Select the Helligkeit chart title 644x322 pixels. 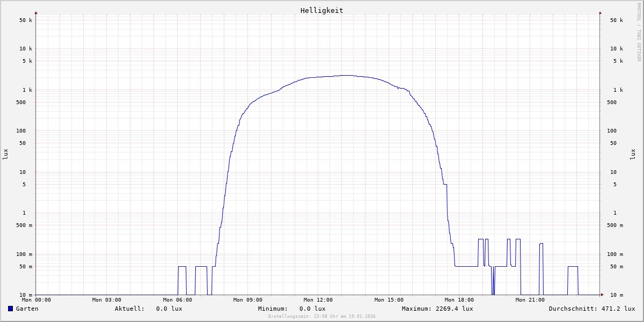tap(321, 10)
